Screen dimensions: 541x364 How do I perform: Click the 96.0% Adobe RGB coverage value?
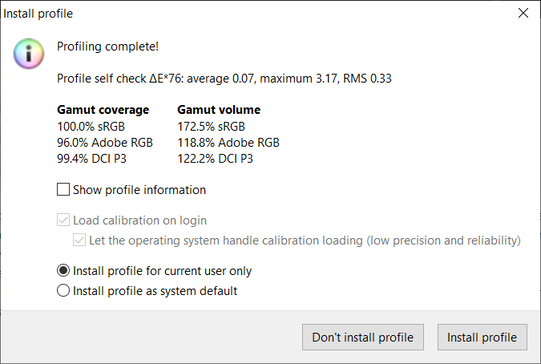tap(105, 142)
